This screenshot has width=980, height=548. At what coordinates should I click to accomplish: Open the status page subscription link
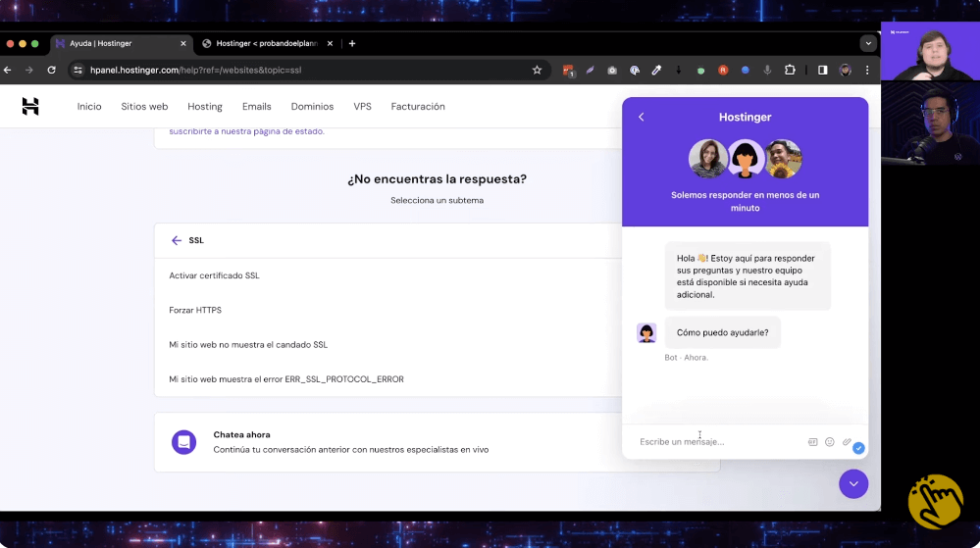(247, 131)
